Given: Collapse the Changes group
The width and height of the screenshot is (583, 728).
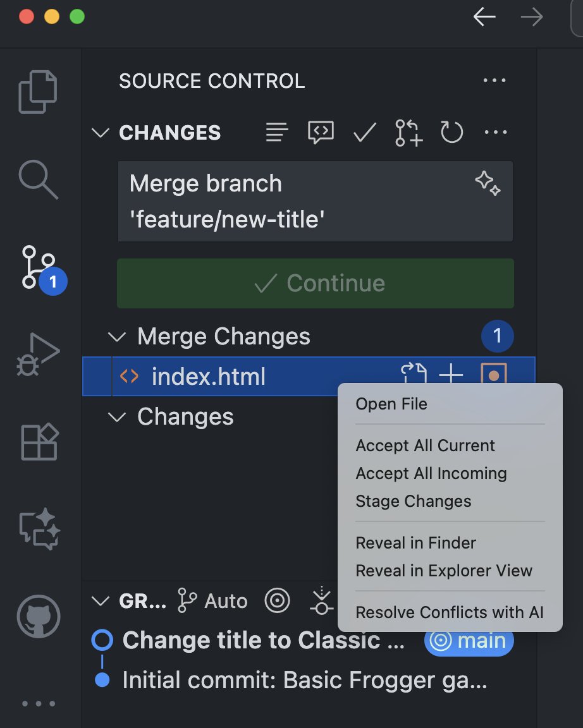Looking at the screenshot, I should coord(117,417).
